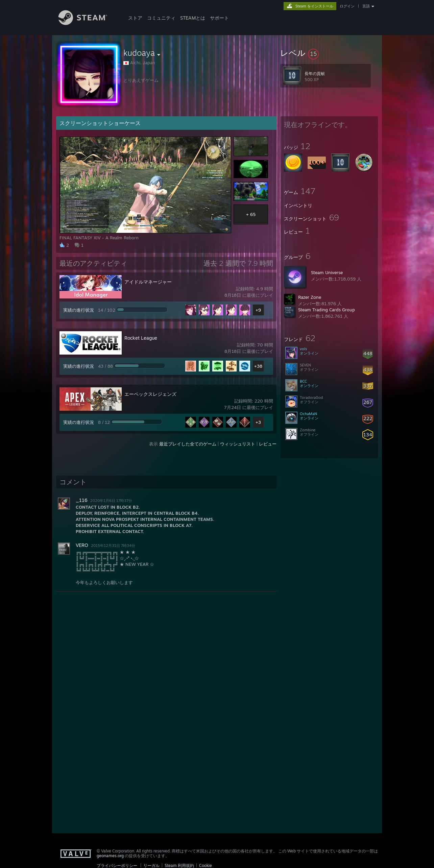Open Idol Manager game banner
The height and width of the screenshot is (868, 434).
91,287
